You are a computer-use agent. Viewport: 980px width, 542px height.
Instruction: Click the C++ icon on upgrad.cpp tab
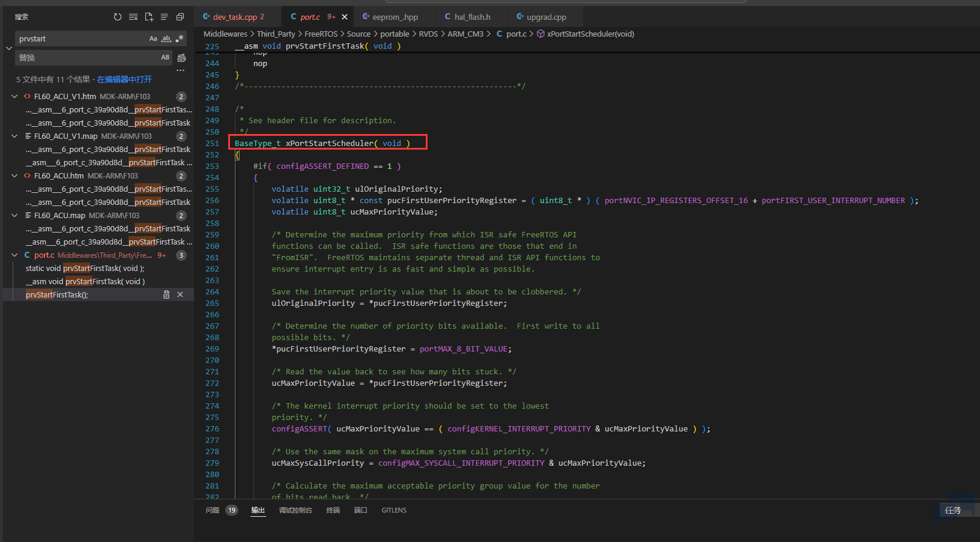519,17
